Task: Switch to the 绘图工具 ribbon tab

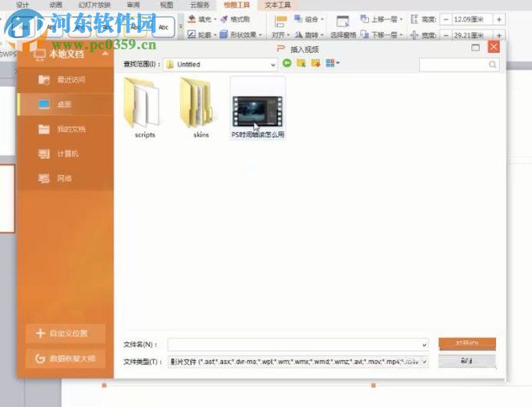Action: 237,5
